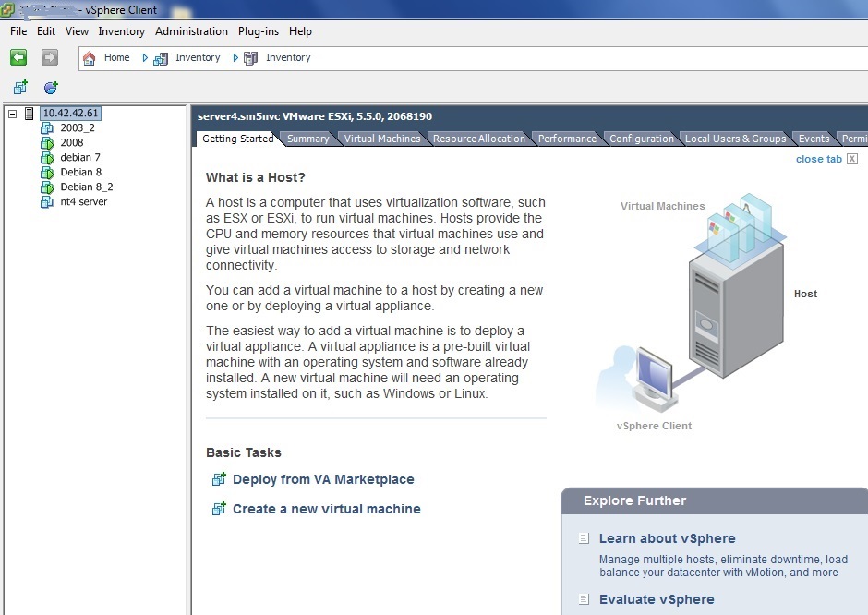Click the X box next to close tab
This screenshot has width=868, height=615.
pyautogui.click(x=852, y=159)
